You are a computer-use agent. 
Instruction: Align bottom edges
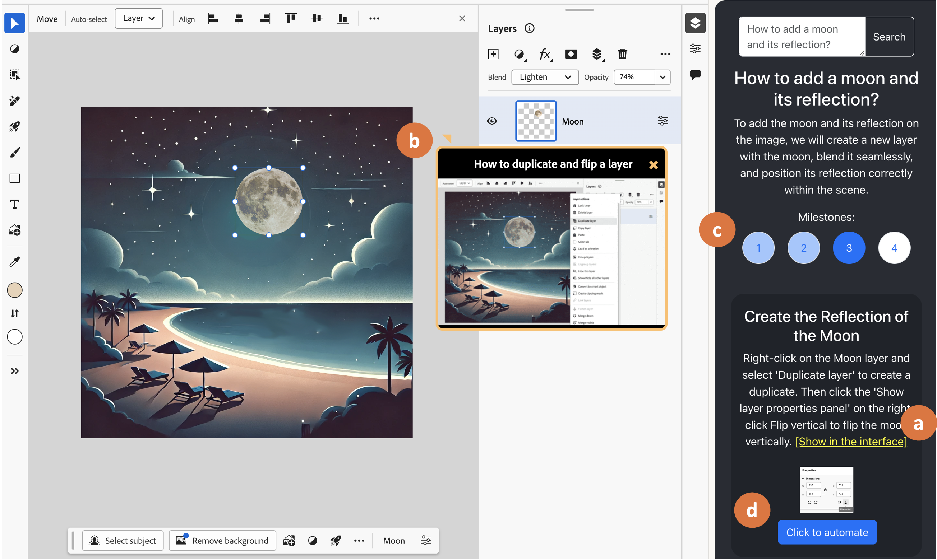[342, 19]
